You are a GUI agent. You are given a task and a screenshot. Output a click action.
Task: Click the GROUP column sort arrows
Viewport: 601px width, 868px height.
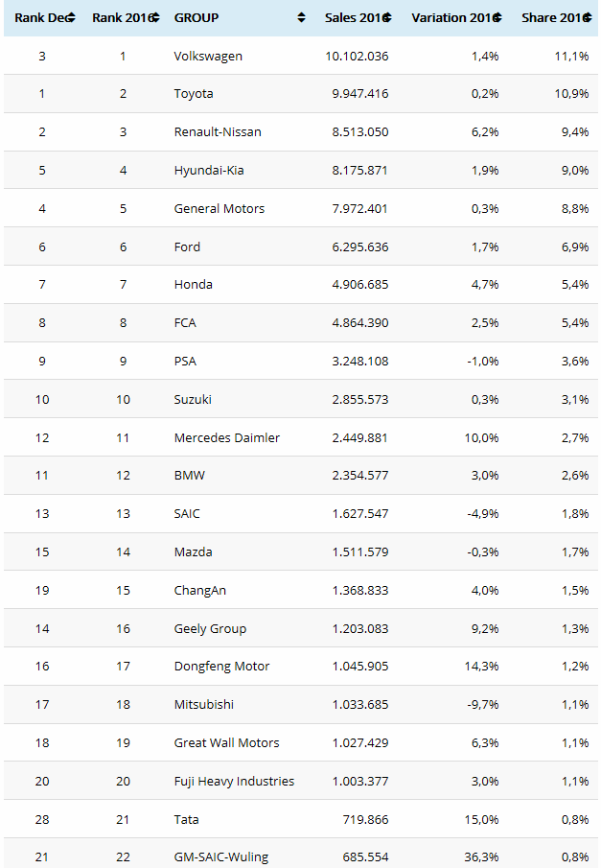tap(302, 18)
